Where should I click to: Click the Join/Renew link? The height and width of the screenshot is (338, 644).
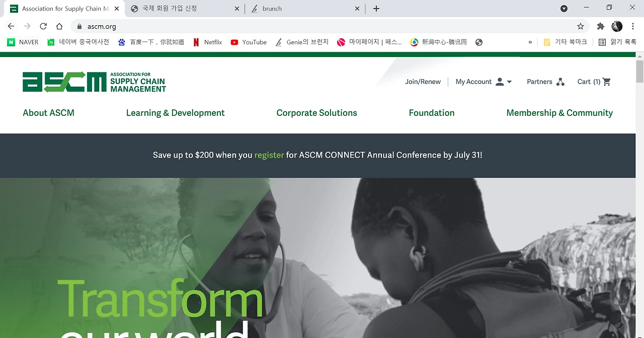coord(423,82)
